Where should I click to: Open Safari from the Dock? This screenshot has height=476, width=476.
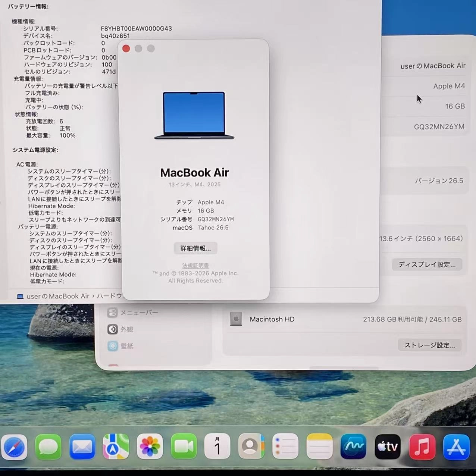click(14, 447)
